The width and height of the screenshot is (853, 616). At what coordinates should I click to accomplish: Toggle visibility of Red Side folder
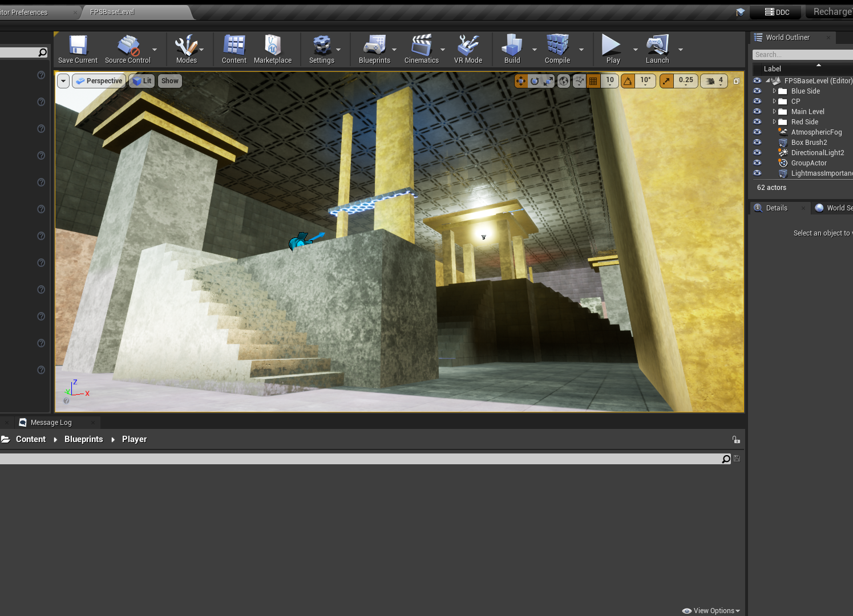757,121
